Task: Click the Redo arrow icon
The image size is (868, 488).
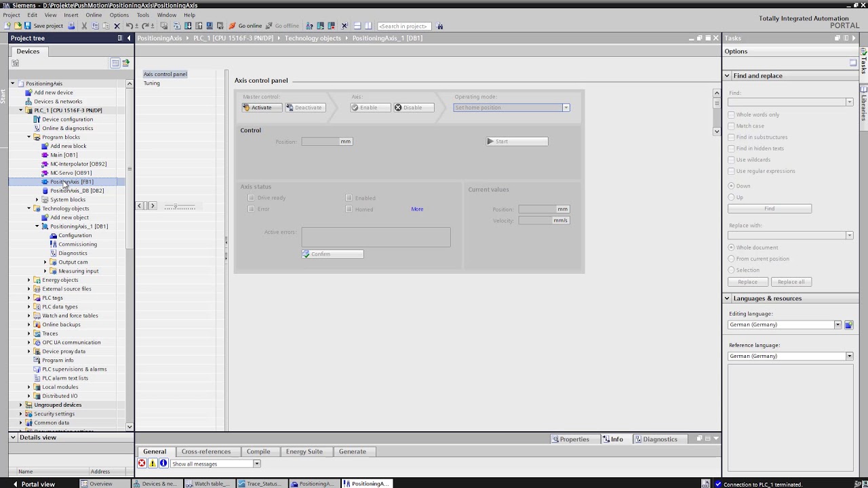Action: (x=144, y=26)
